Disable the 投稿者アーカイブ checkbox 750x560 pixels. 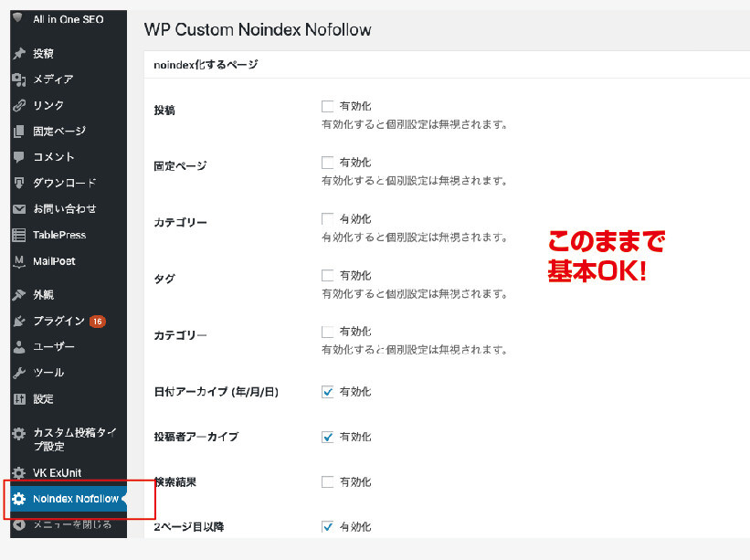coord(328,437)
